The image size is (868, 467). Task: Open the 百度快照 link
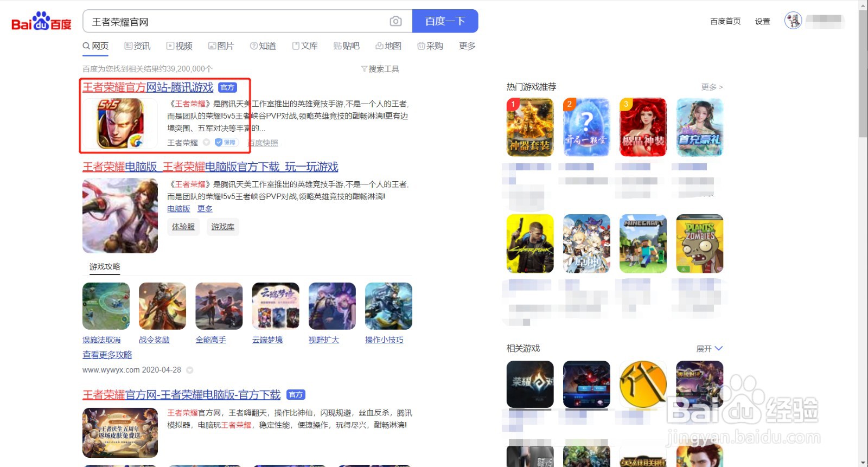[263, 143]
